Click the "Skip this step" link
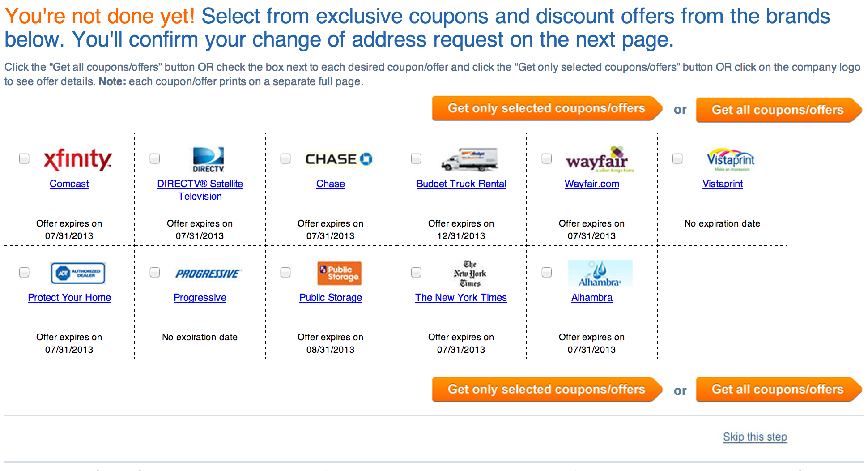This screenshot has height=471, width=868. 755,437
